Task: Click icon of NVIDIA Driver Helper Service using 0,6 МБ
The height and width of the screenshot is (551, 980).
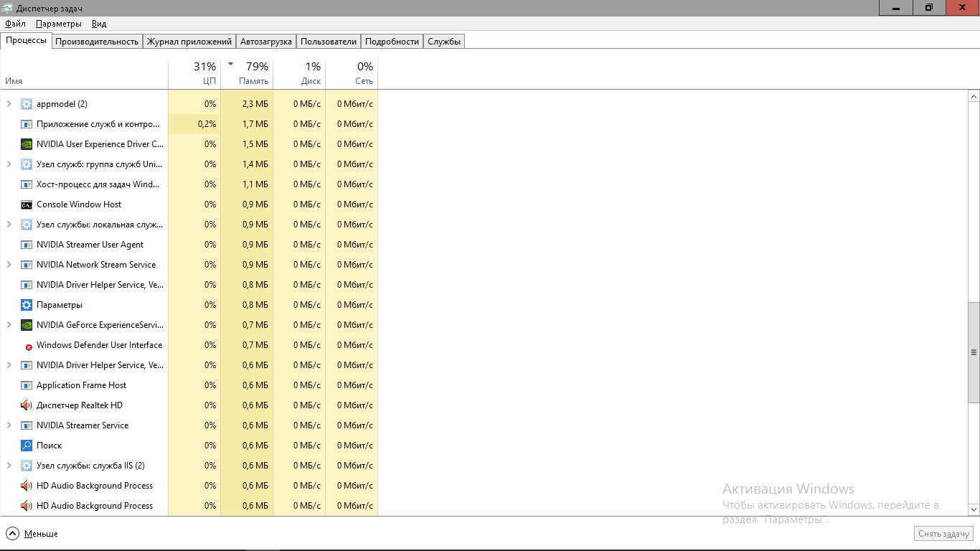Action: coord(27,365)
